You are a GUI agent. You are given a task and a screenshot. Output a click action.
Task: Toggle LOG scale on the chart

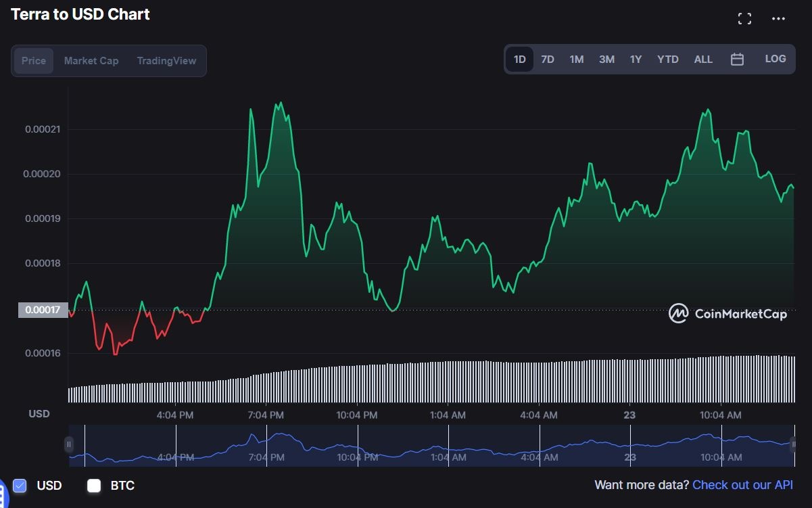click(775, 59)
